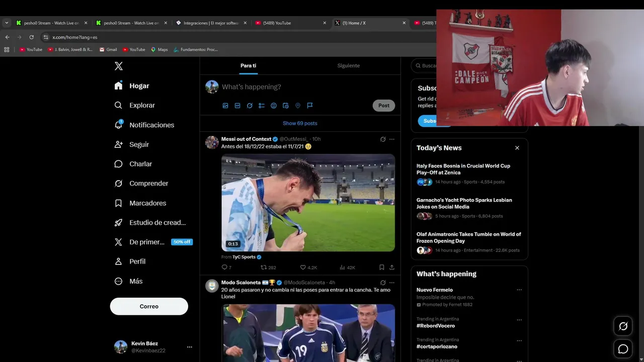Open more options on Modo Scaloneta post

[392, 283]
